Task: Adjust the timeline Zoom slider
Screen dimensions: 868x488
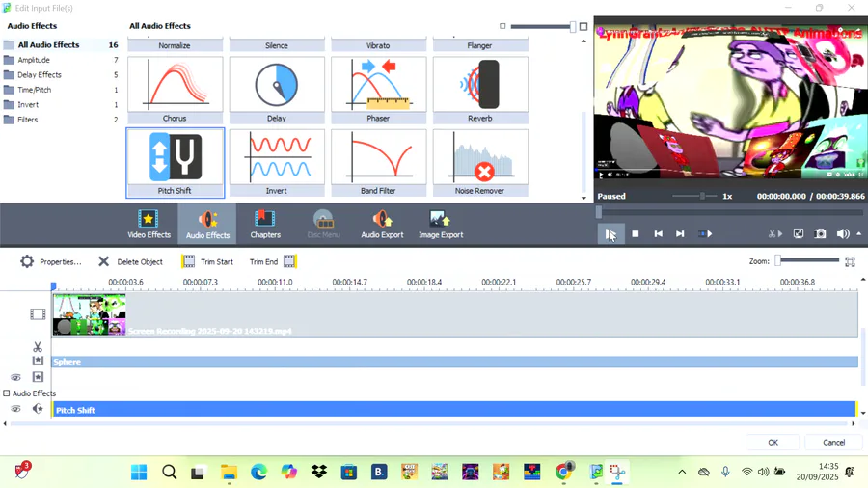Action: 807,260
